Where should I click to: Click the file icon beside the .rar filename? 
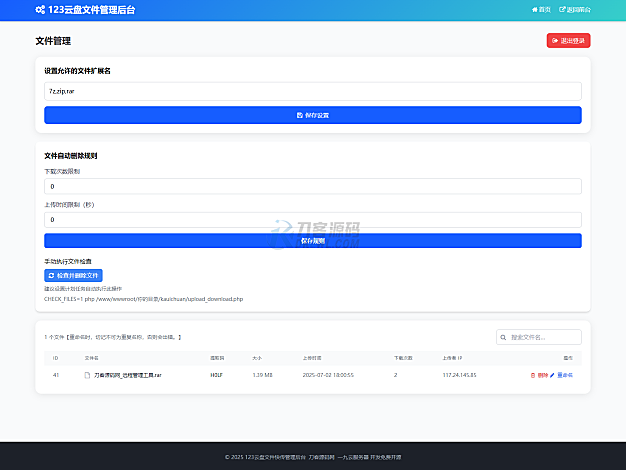tap(87, 375)
